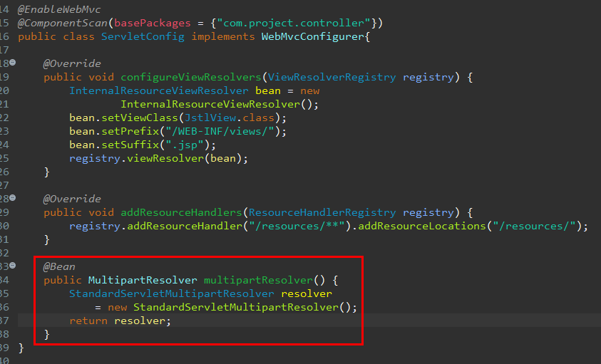Click the @Bean annotation

(x=59, y=266)
